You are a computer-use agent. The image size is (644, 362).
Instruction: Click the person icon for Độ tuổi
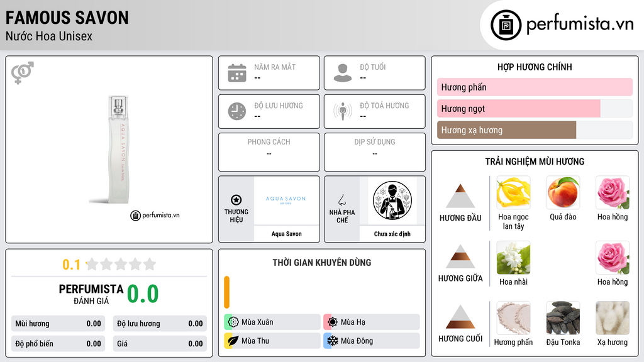[x=343, y=73]
